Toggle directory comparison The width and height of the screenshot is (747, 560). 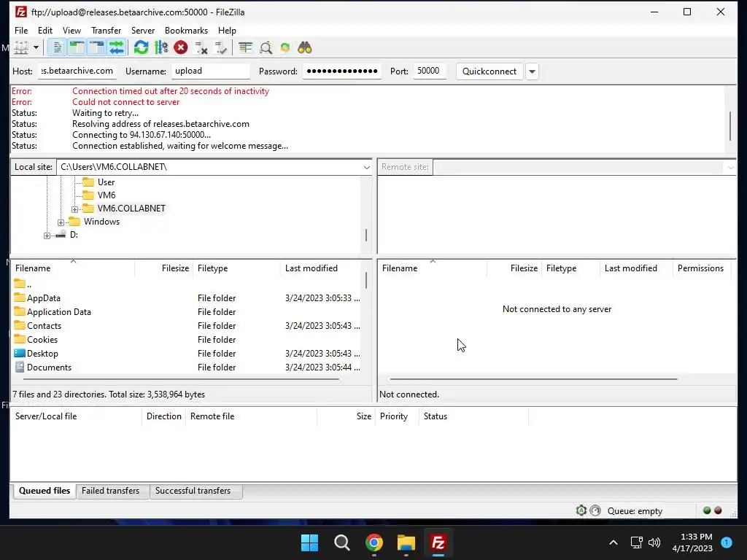click(266, 47)
